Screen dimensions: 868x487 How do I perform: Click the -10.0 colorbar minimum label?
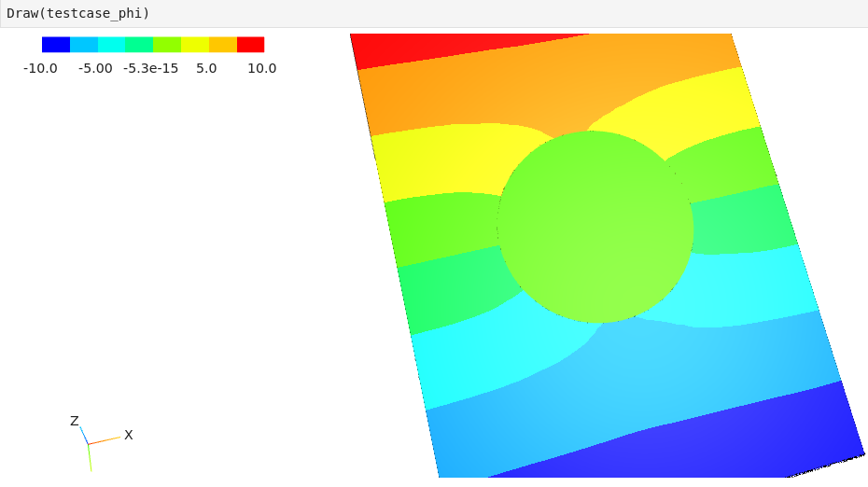[40, 68]
